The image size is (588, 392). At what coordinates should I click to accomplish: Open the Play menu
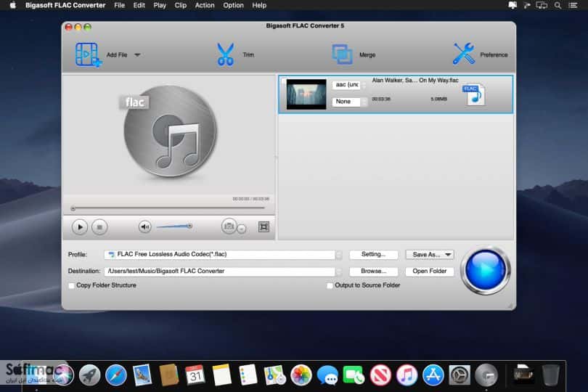[x=160, y=5]
